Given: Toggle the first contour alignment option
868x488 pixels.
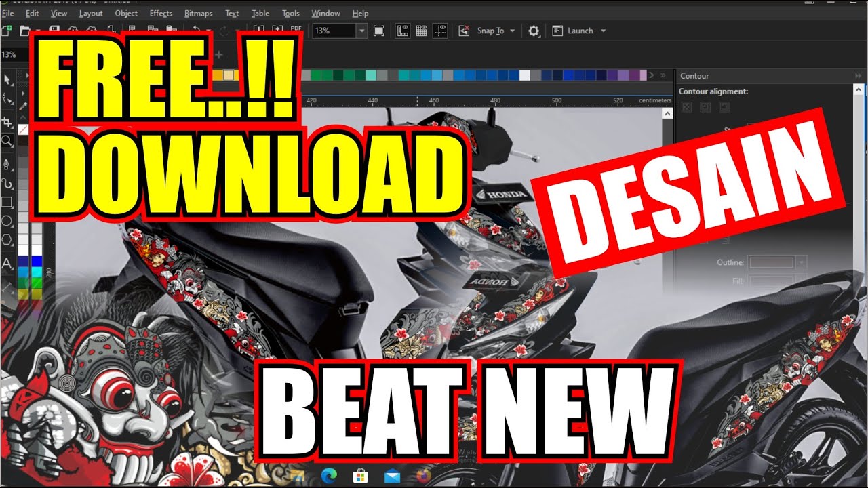Looking at the screenshot, I should pyautogui.click(x=687, y=107).
